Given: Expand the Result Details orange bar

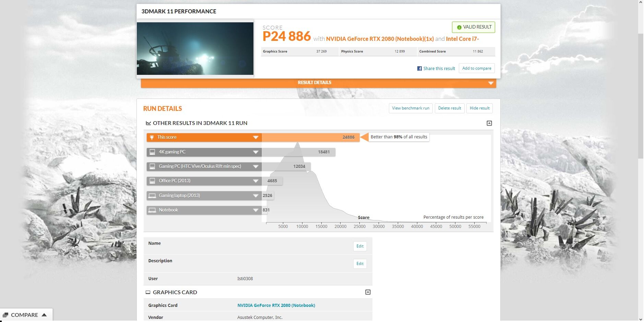Looking at the screenshot, I should (319, 83).
